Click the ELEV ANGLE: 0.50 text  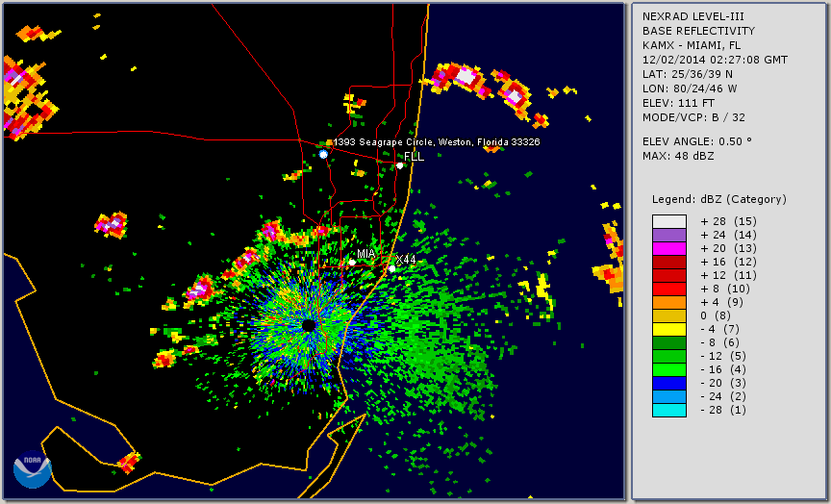click(697, 141)
